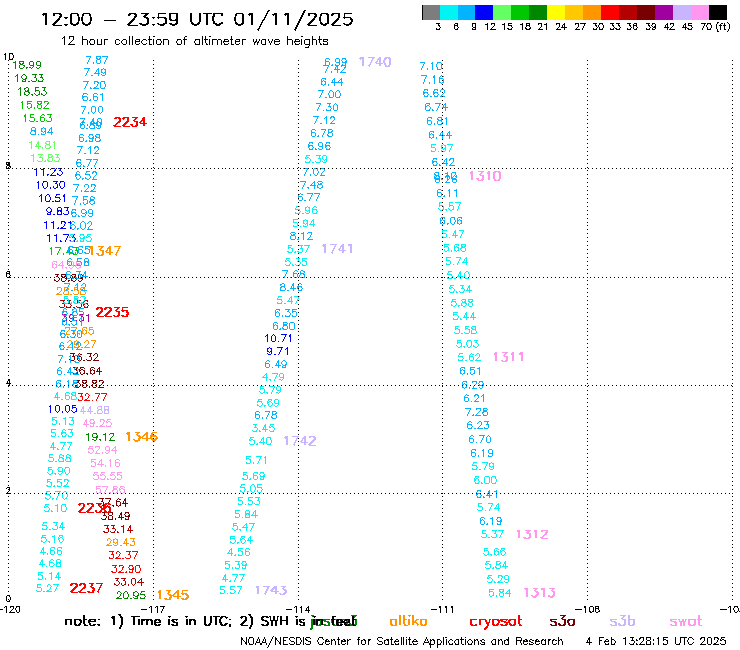Click the 'swot' satellite legend label
The width and height of the screenshot is (740, 650).
click(x=685, y=621)
